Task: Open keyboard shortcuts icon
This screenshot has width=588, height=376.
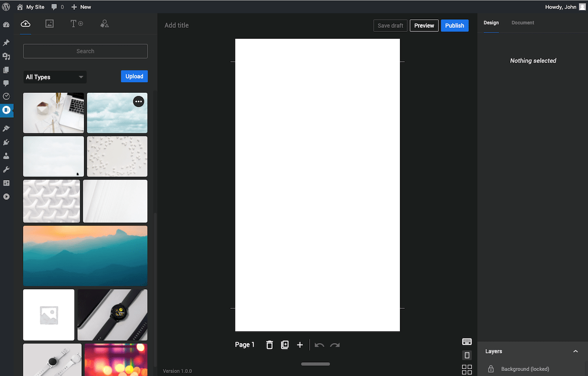Action: (x=466, y=342)
